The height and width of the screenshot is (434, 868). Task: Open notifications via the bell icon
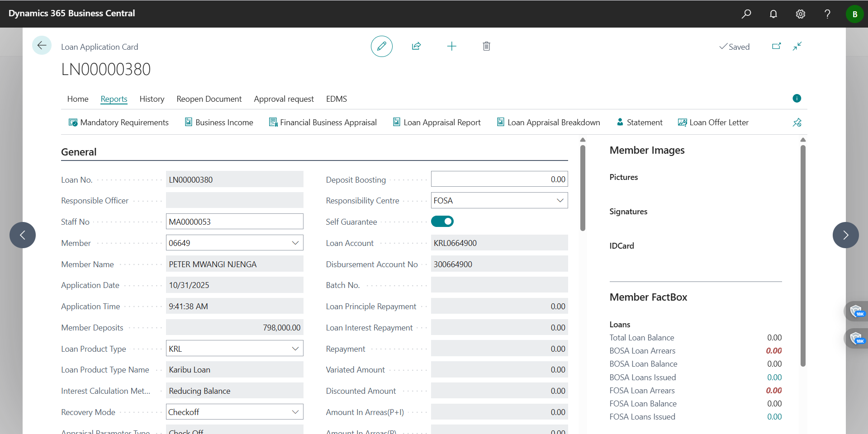(x=773, y=14)
